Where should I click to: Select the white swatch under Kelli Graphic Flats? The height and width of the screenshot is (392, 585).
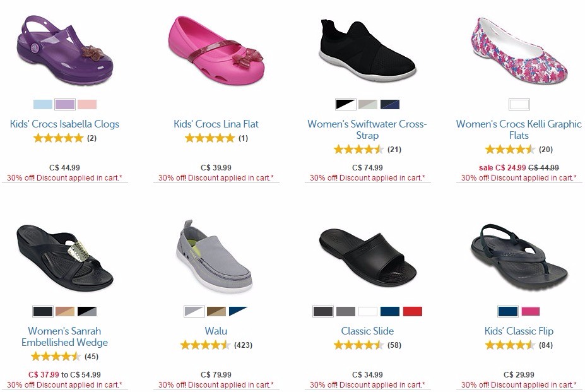[519, 105]
